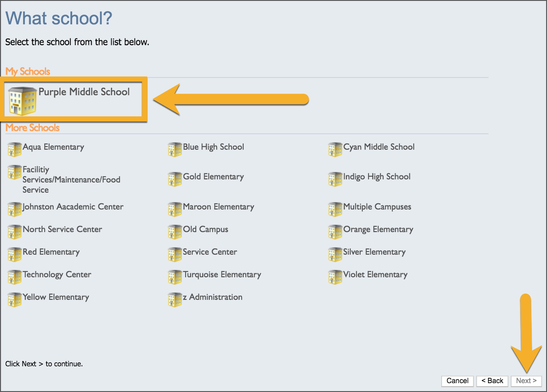
Task: Choose Aqua Elementary school name
Action: pyautogui.click(x=53, y=147)
